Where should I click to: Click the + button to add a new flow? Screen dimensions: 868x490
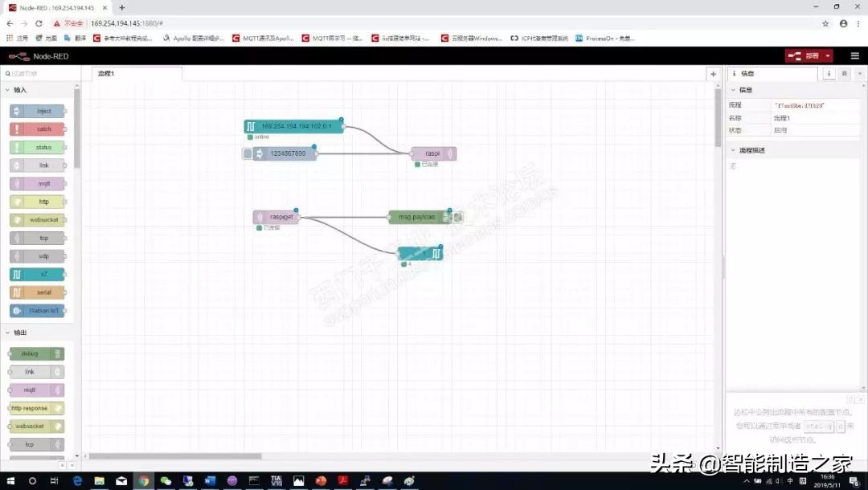pyautogui.click(x=713, y=73)
